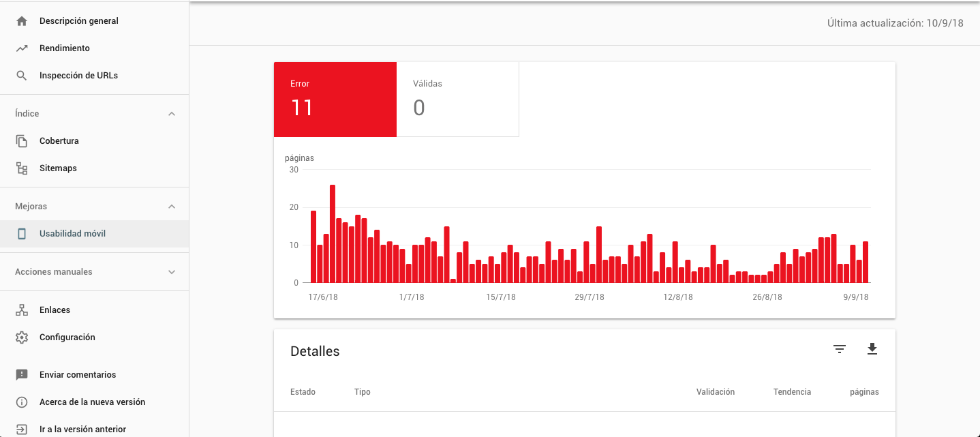Click the magnifier icon for Inspección de URLs
Viewport: 980px width, 437px height.
pyautogui.click(x=22, y=76)
